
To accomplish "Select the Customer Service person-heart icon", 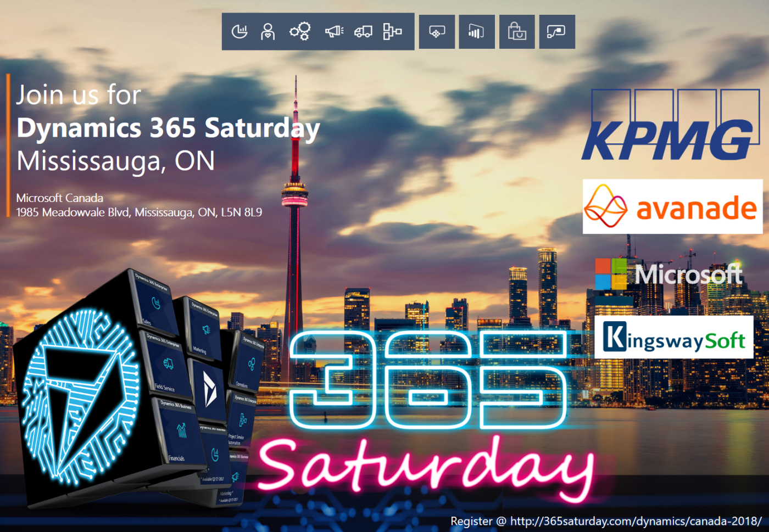I will click(268, 32).
